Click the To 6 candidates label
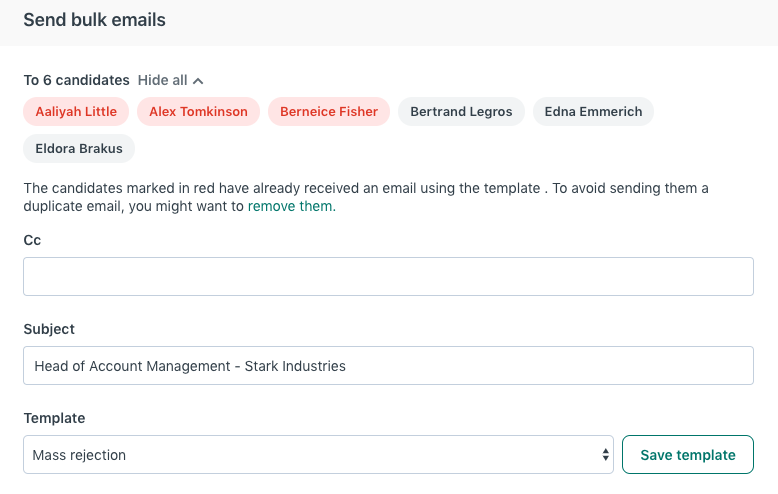Screen dimensions: 778x494 click(x=76, y=80)
